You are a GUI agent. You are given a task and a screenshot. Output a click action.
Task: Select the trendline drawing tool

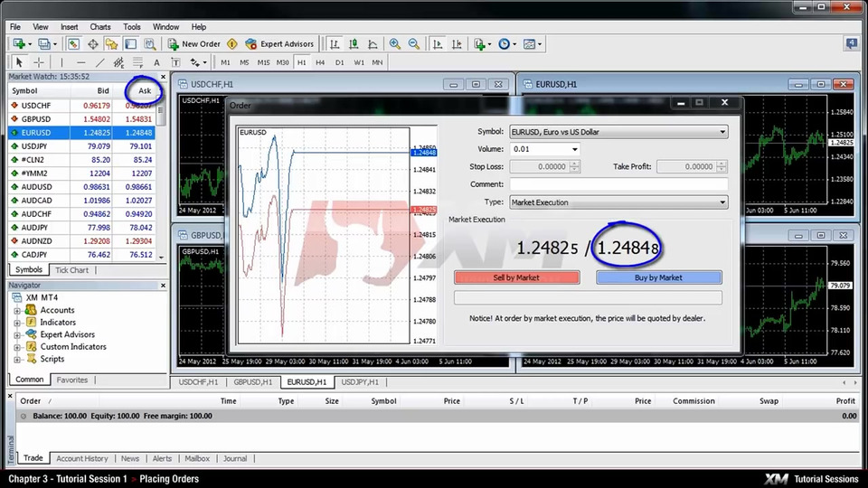[x=99, y=62]
